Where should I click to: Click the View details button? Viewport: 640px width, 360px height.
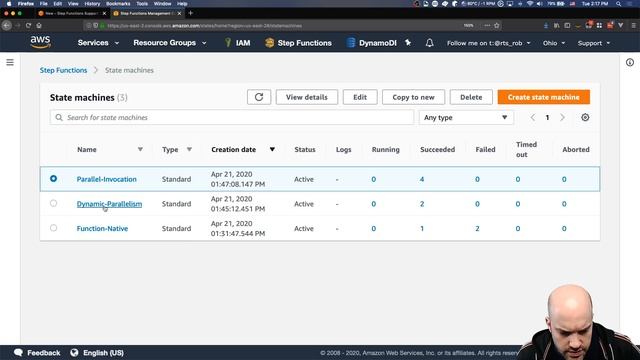[307, 97]
